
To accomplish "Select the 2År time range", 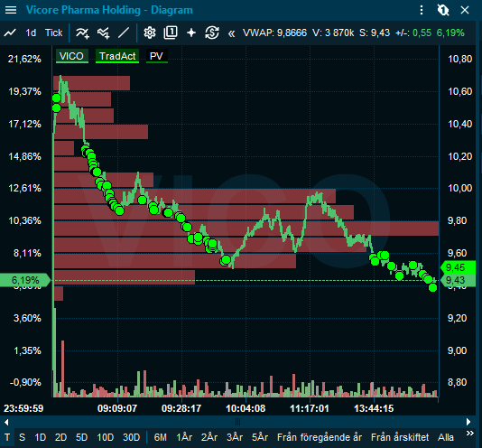I will pyautogui.click(x=209, y=437).
